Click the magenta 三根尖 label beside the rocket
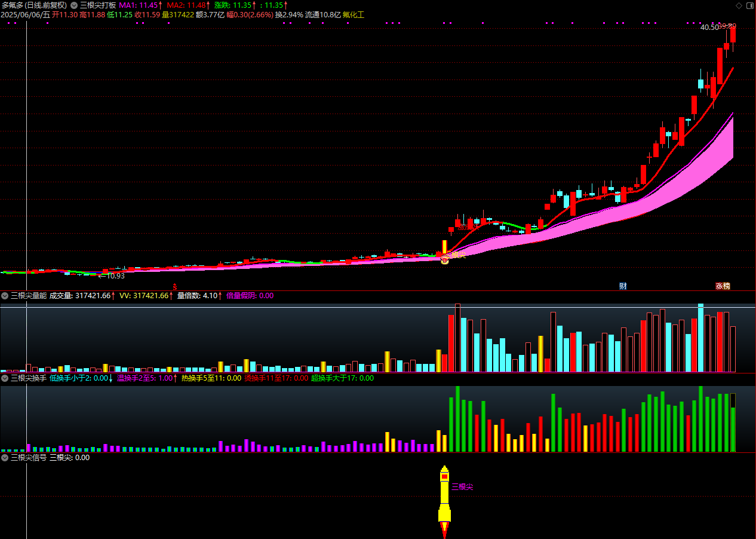This screenshot has height=539, width=756. 462,487
